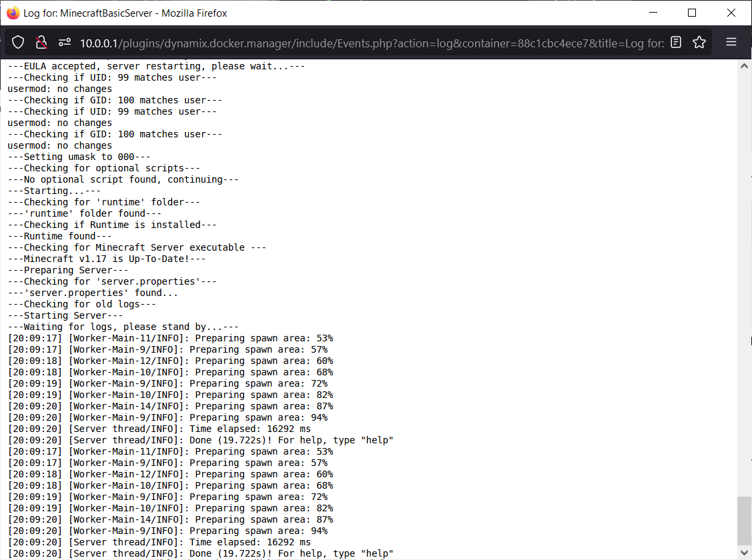
Task: Click '---Checking if Runtime is installed---' line
Action: [x=112, y=225]
